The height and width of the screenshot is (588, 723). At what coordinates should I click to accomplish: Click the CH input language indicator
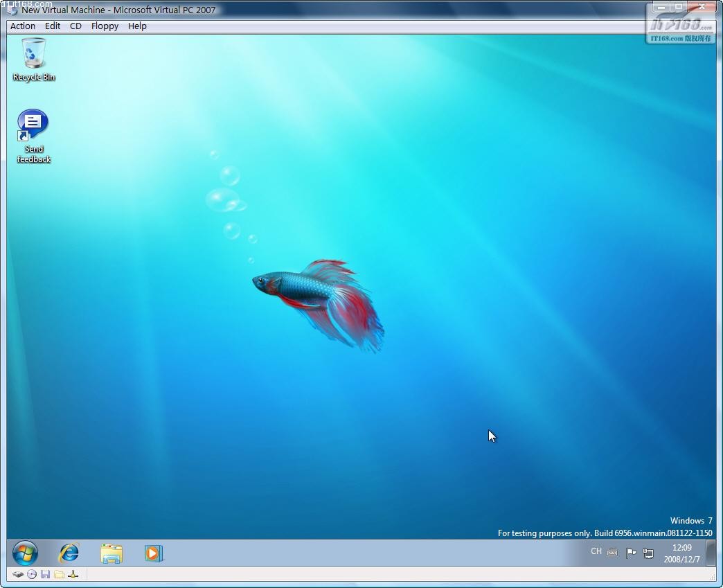(x=596, y=551)
